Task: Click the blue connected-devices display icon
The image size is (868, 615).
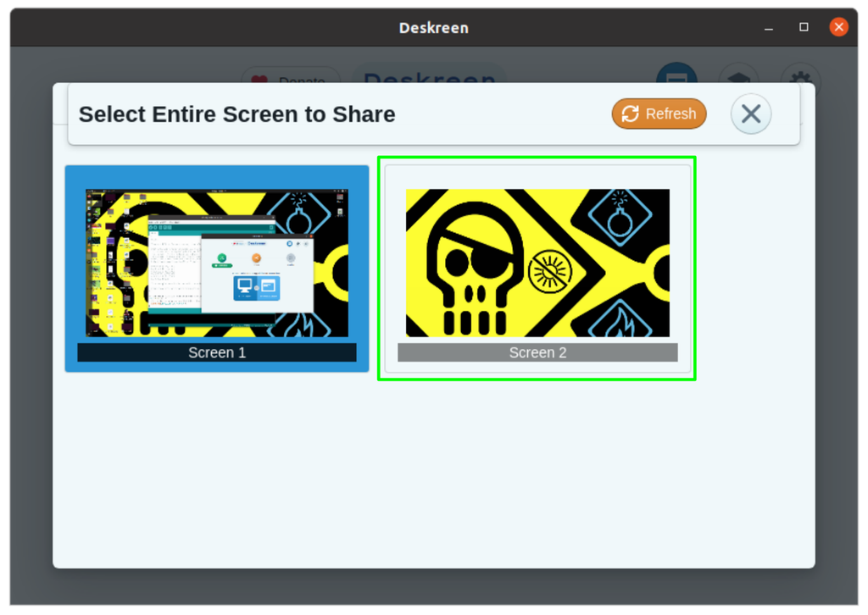Action: point(676,80)
